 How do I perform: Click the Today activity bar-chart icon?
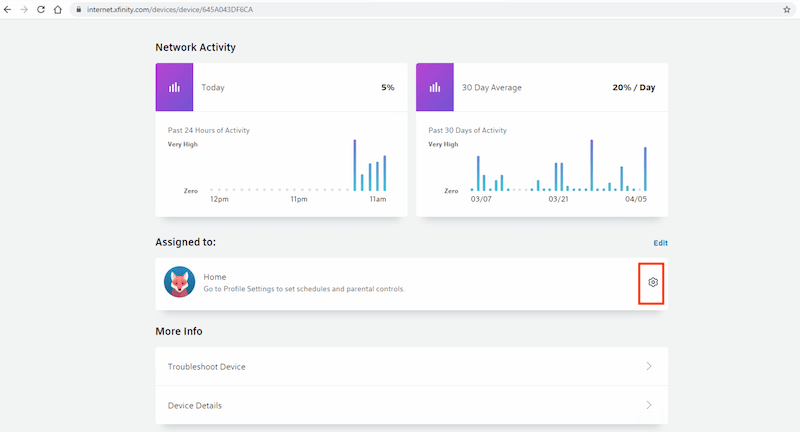[x=174, y=87]
